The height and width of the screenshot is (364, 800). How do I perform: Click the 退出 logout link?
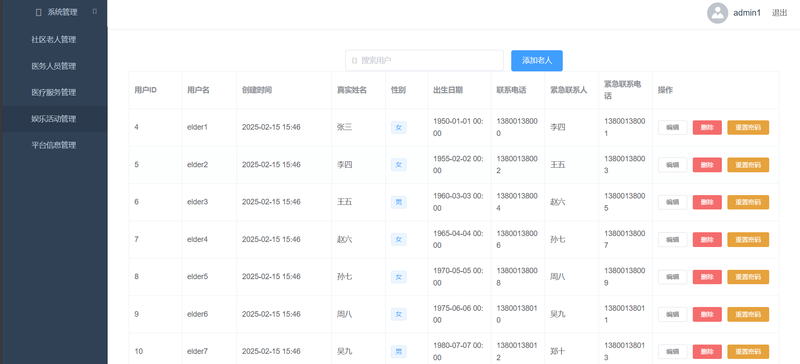click(x=779, y=13)
